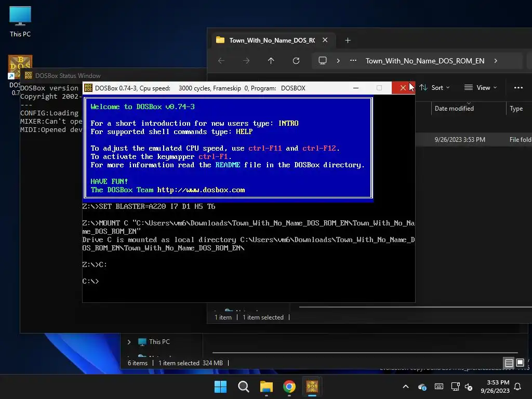
Task: Click the DOSBox C:\> command prompt line
Action: coord(90,281)
